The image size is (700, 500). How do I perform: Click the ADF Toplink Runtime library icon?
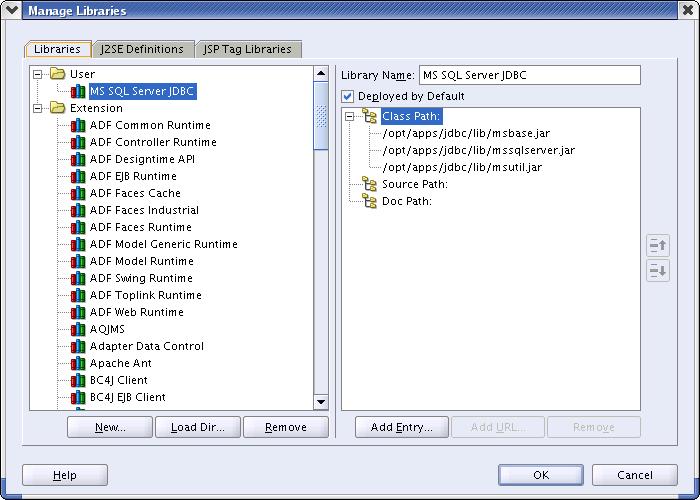tap(78, 295)
